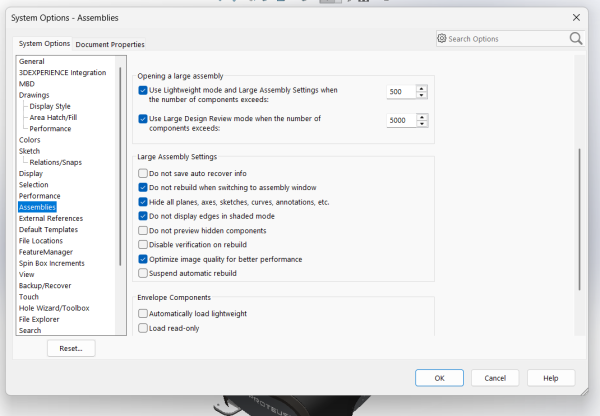Select Selection category
Image resolution: width=600 pixels, height=416 pixels.
click(34, 185)
